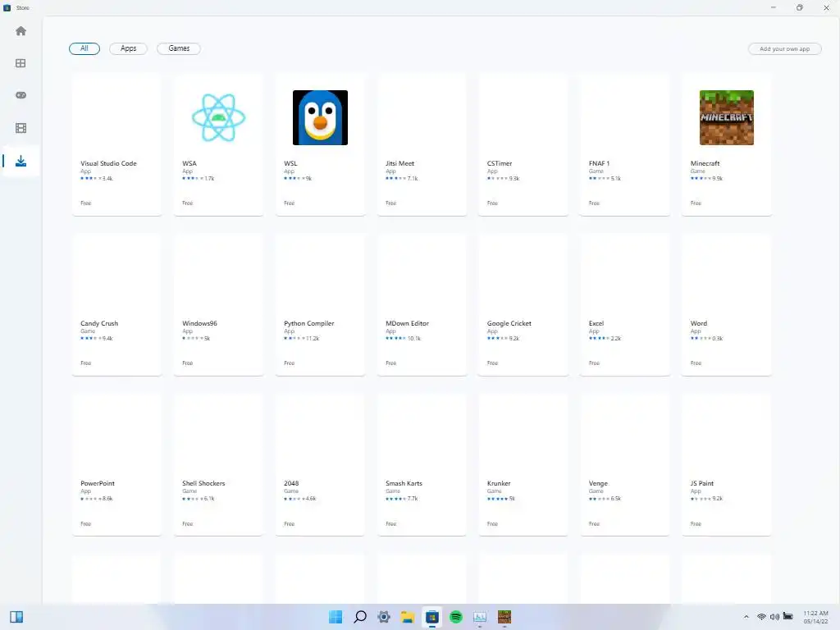
Task: Open the Shell Shockers game title
Action: [203, 483]
